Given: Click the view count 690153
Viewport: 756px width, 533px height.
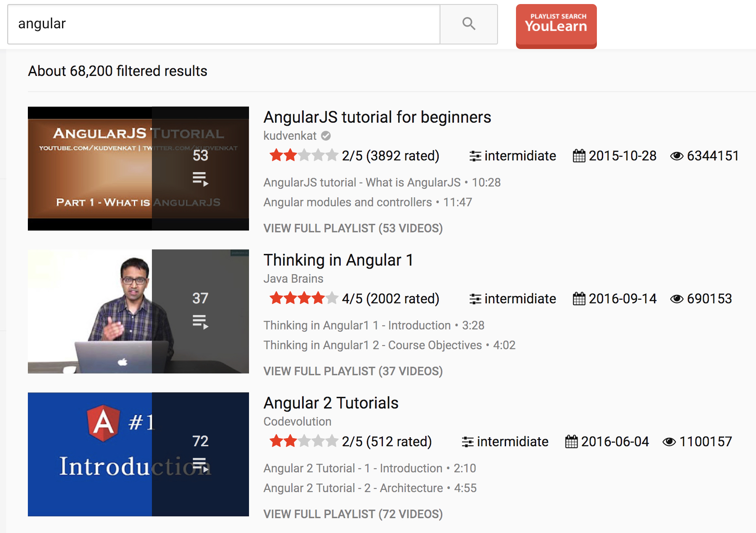Looking at the screenshot, I should [x=709, y=298].
